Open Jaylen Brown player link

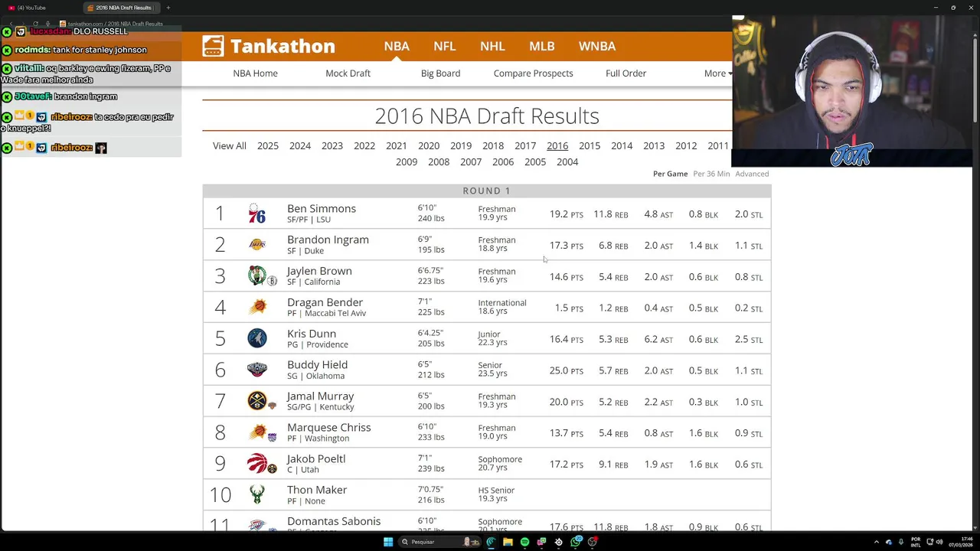319,271
